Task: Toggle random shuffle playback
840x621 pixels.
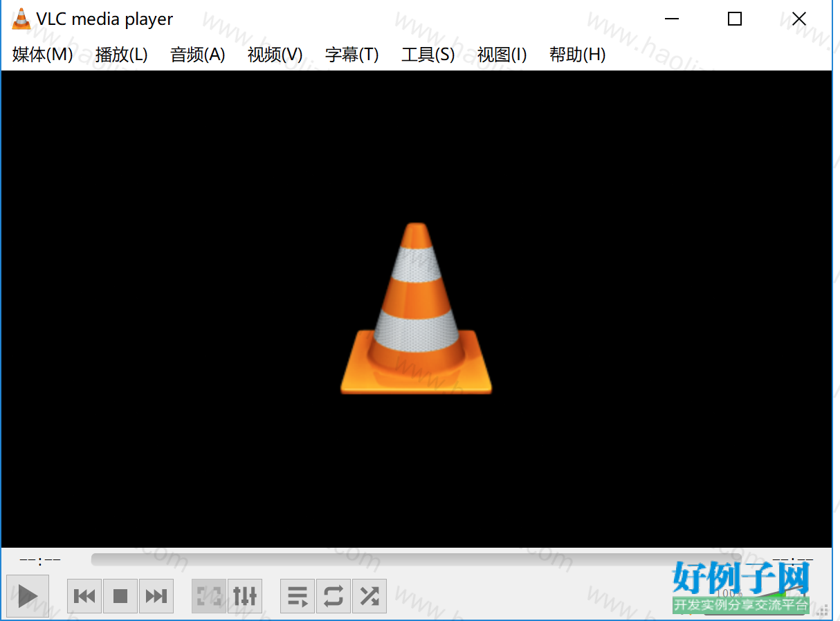Action: (369, 596)
